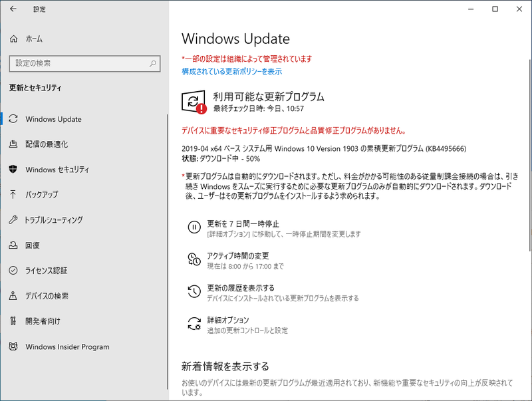This screenshot has width=532, height=401.
Task: Click the 回復 recovery icon
Action: click(x=13, y=245)
